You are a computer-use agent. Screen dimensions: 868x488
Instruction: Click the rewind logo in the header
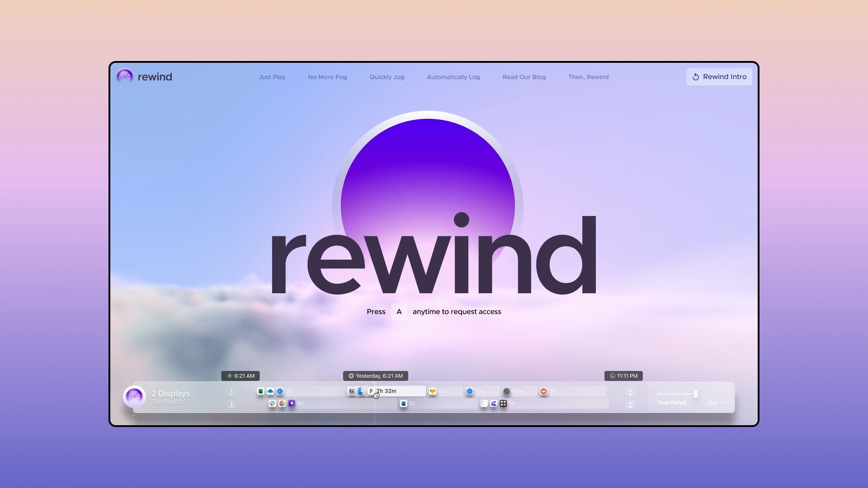coord(144,77)
